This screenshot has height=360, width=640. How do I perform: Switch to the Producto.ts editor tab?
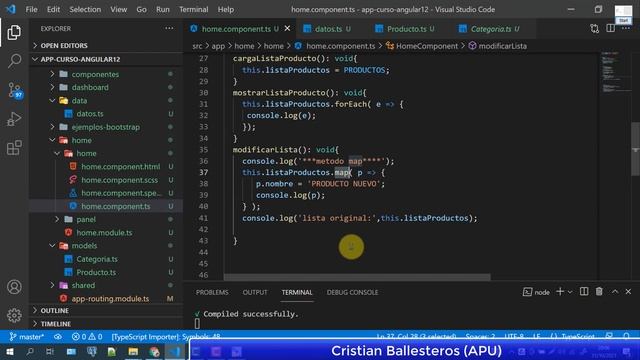pyautogui.click(x=406, y=29)
